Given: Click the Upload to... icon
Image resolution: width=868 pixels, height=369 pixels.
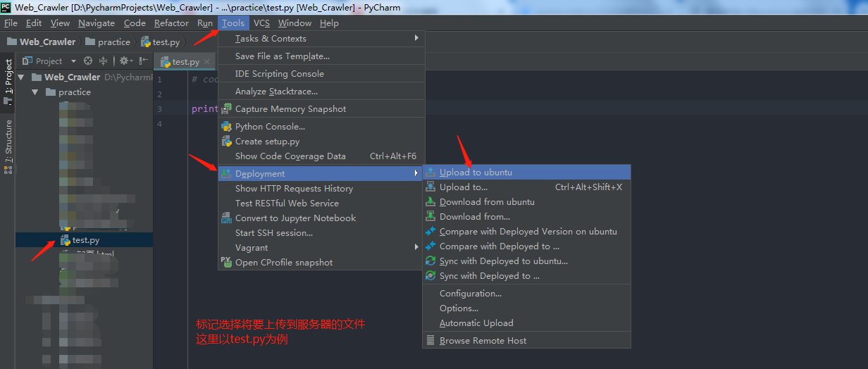Looking at the screenshot, I should tap(430, 187).
